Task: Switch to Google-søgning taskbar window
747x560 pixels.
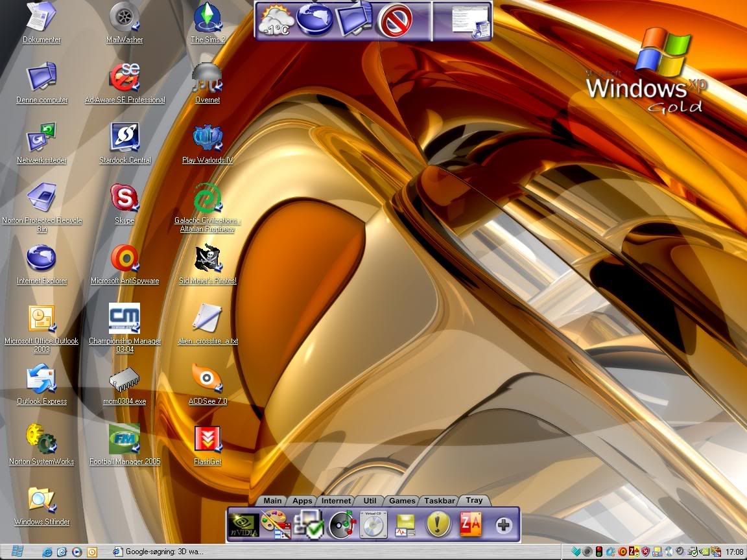Action: click(x=158, y=552)
